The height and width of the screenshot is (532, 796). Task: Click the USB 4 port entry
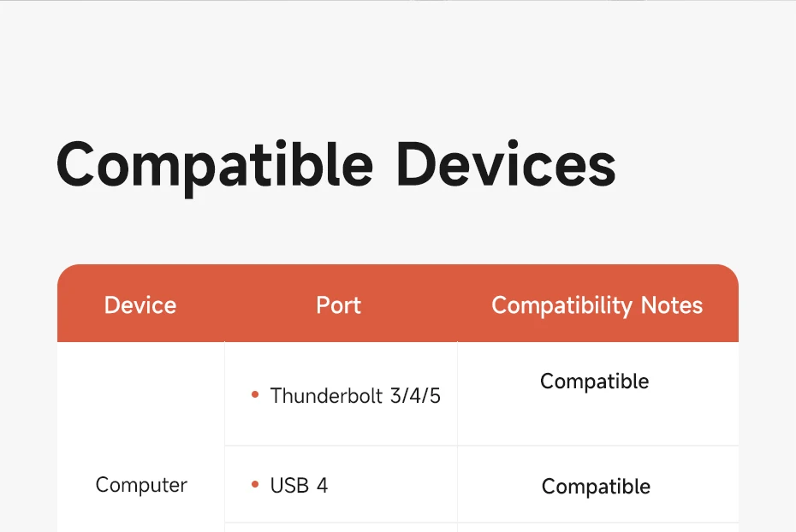coord(299,485)
